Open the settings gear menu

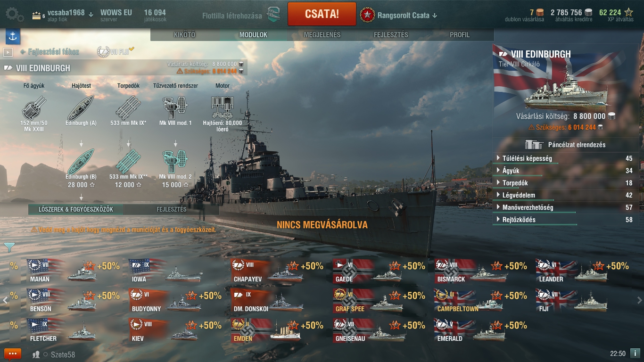[x=15, y=14]
